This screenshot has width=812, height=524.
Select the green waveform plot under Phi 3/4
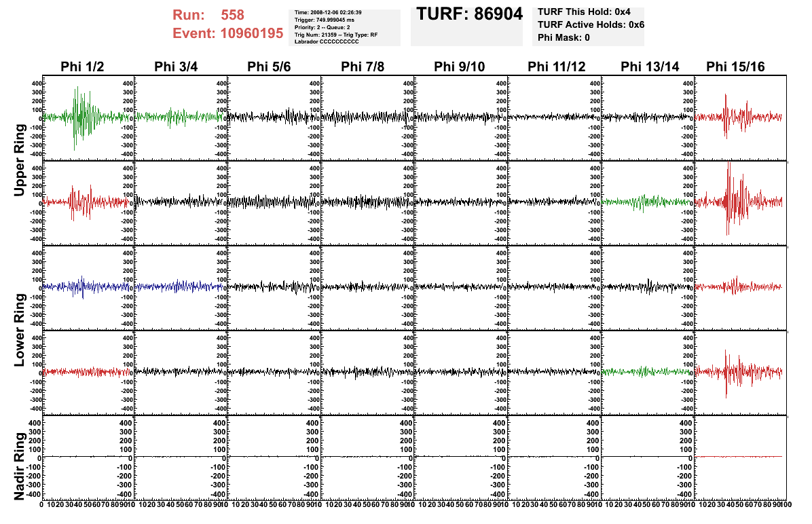point(181,118)
